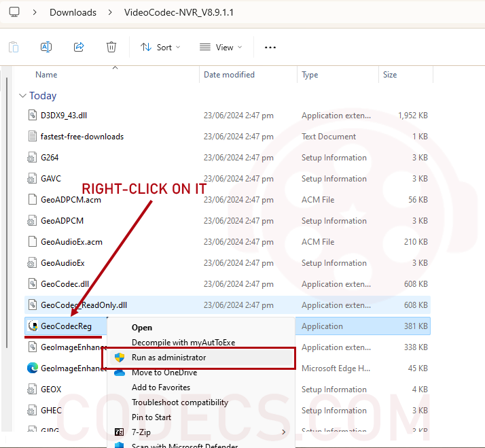This screenshot has height=448, width=485.
Task: Sort by the Size column header
Action: pyautogui.click(x=390, y=75)
